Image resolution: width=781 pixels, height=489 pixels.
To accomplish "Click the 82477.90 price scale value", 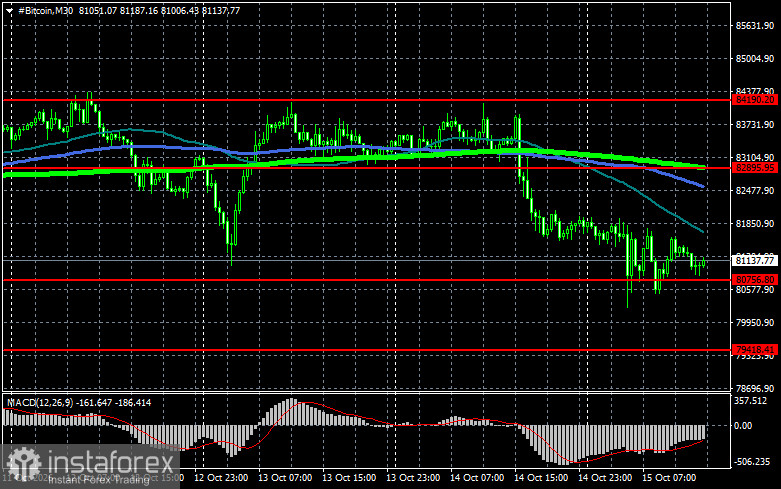I will (x=755, y=191).
